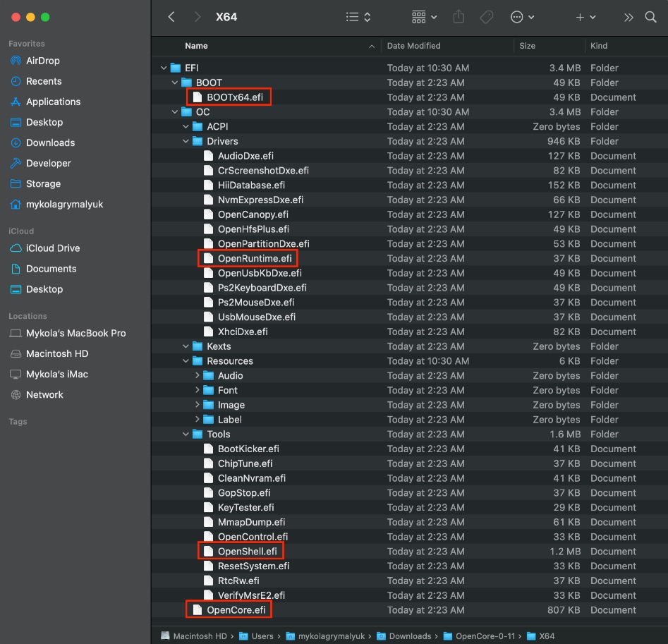Screen dimensions: 668x644
Task: Expand the Label folder arrow
Action: (197, 419)
